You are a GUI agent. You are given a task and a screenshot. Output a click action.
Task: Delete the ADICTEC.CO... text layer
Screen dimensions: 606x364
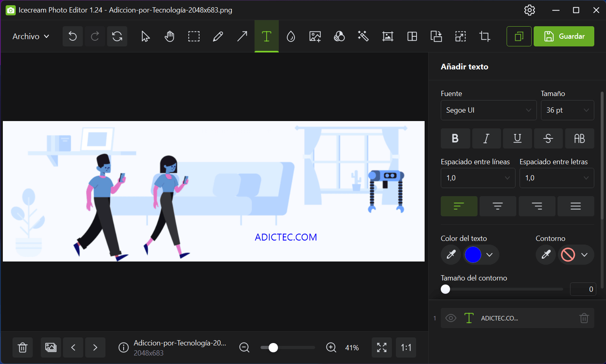pyautogui.click(x=584, y=318)
